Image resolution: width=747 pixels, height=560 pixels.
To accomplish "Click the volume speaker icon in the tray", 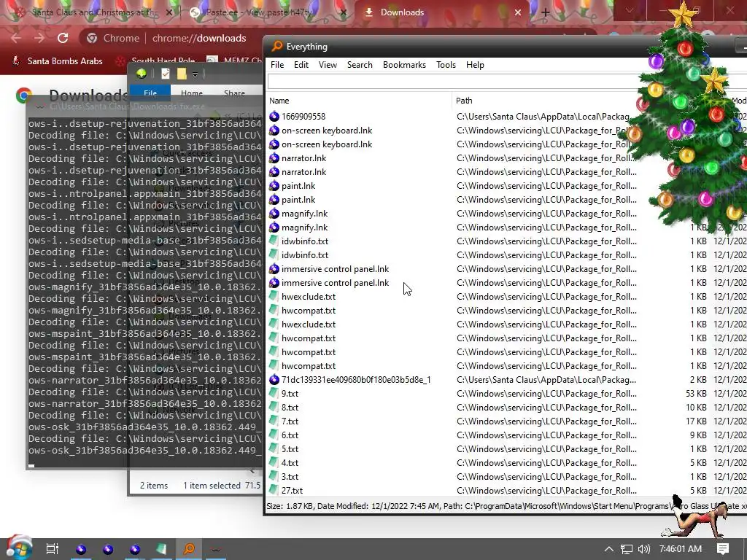I will 644,549.
